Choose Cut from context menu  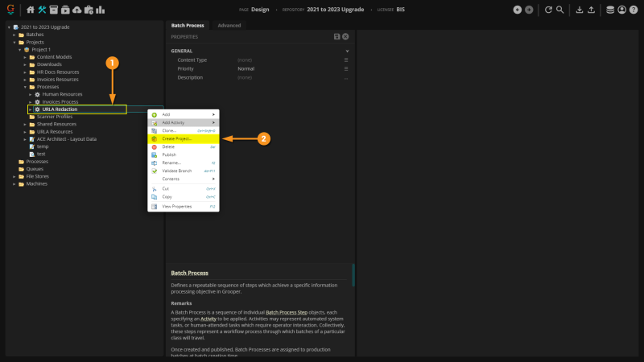tap(184, 189)
